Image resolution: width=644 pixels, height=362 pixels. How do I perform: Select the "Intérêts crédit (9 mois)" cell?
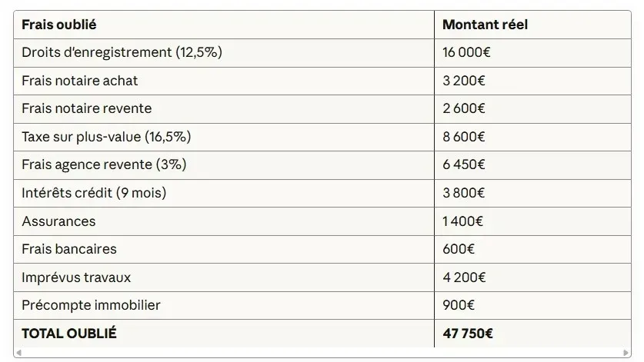tap(94, 193)
